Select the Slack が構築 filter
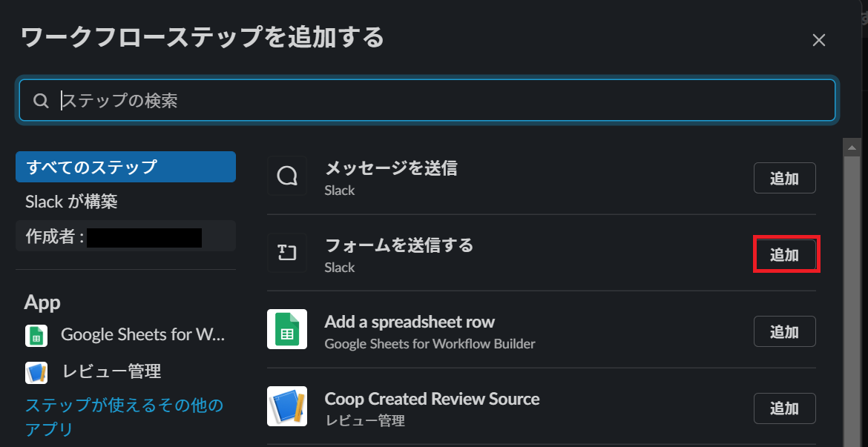The height and width of the screenshot is (447, 868). pyautogui.click(x=125, y=202)
